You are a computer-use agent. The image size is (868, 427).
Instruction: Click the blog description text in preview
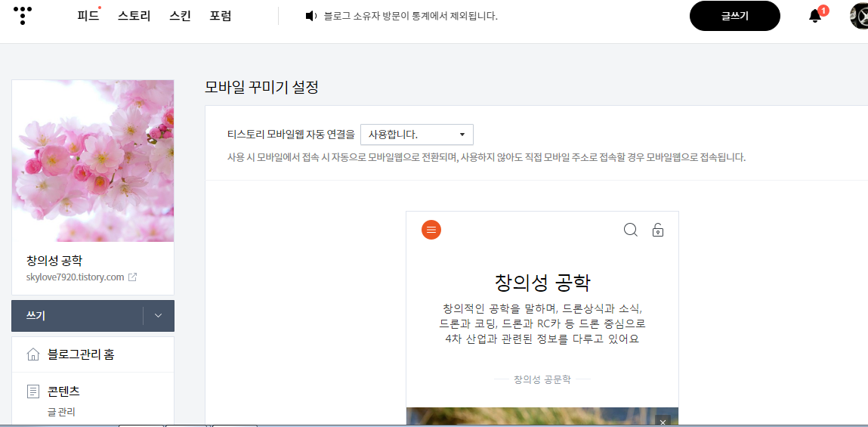[542, 323]
